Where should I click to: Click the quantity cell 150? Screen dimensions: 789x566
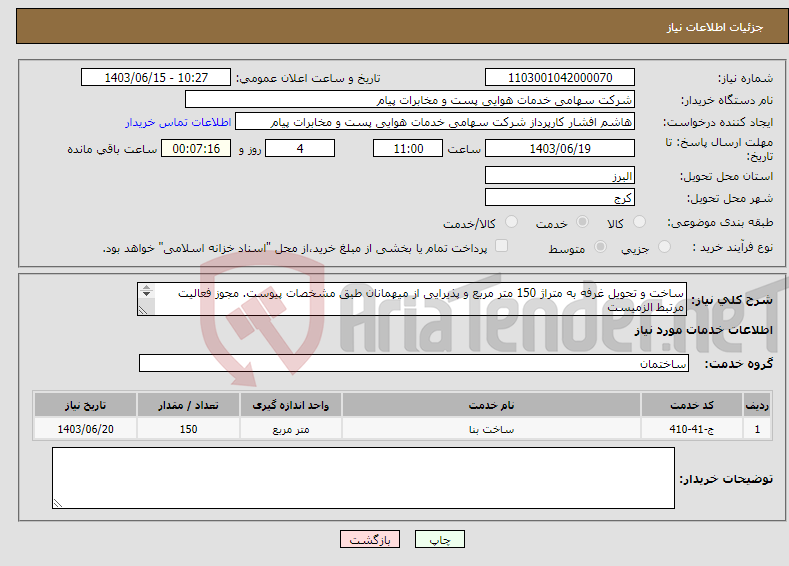tap(188, 429)
